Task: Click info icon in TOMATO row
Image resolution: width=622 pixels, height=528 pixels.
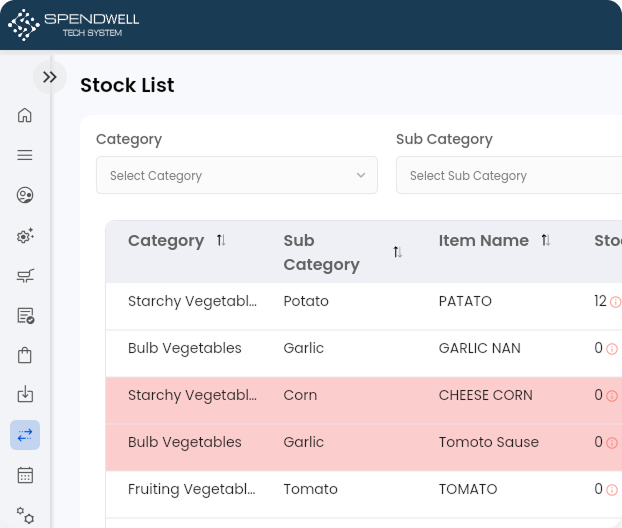Action: point(612,490)
